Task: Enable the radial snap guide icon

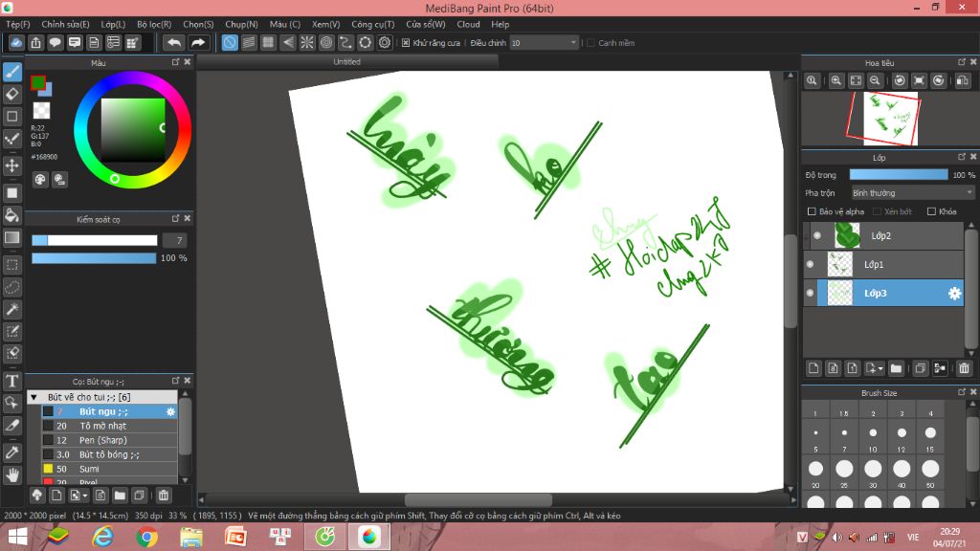Action: click(307, 42)
